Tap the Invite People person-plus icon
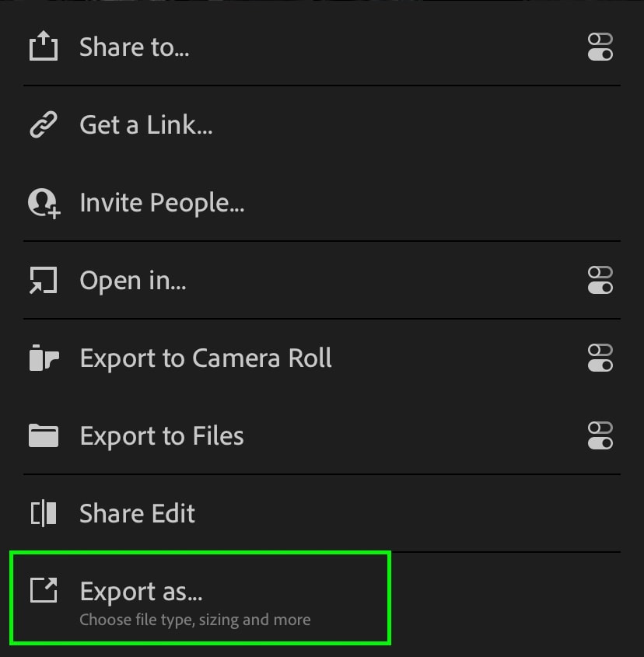This screenshot has height=657, width=644. pos(44,203)
